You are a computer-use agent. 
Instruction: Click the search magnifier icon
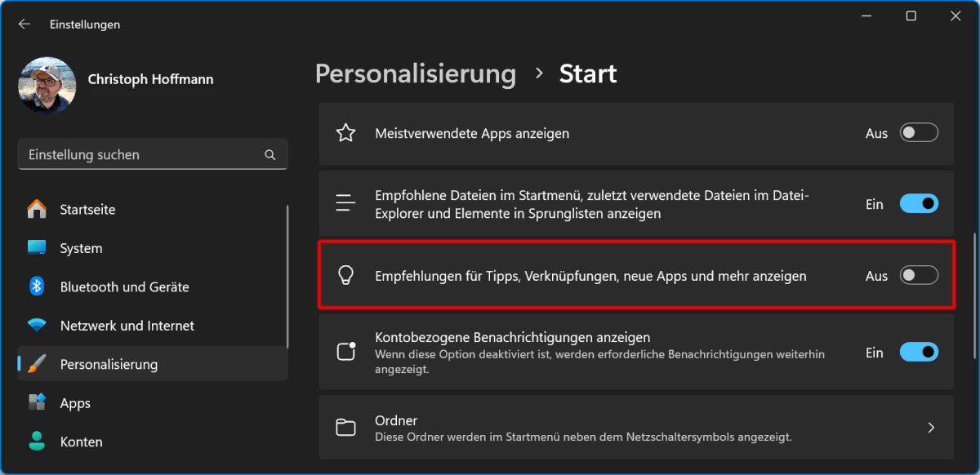(x=269, y=155)
